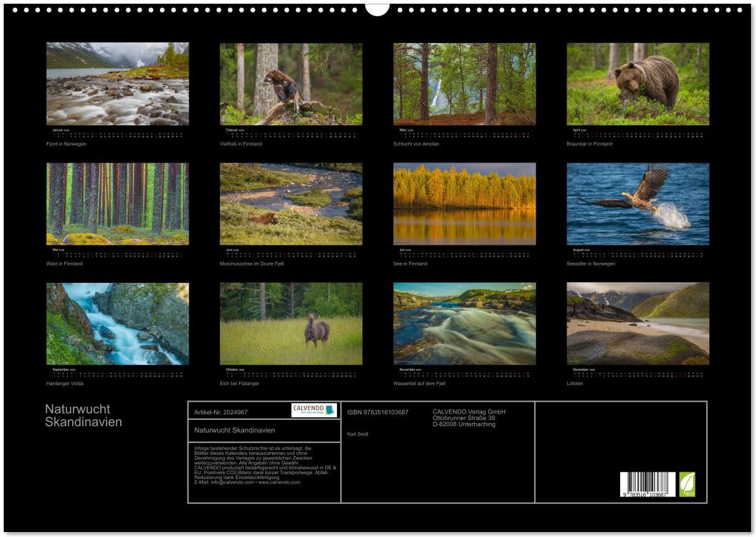The image size is (756, 537).
Task: Click the caption 'Wald in Finnland'
Action: click(64, 264)
